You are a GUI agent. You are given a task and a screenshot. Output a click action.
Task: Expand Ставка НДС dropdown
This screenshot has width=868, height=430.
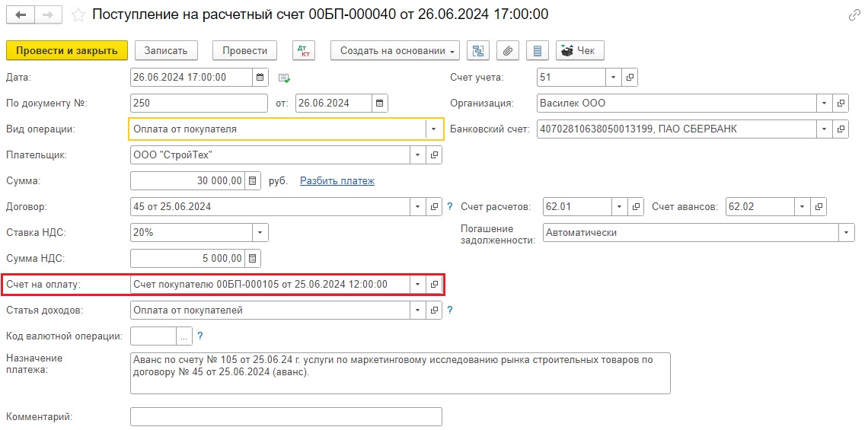(260, 232)
